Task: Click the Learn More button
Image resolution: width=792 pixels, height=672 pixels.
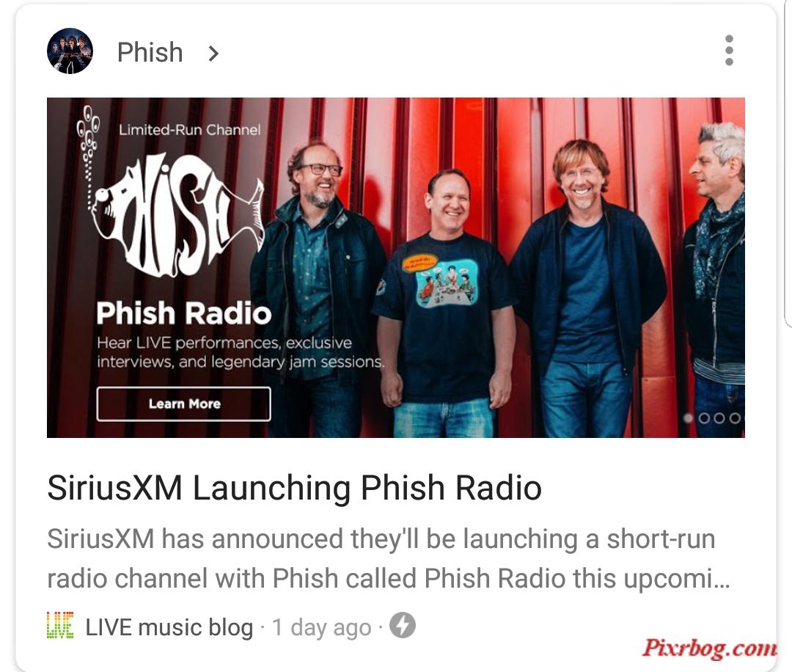Action: click(x=184, y=403)
